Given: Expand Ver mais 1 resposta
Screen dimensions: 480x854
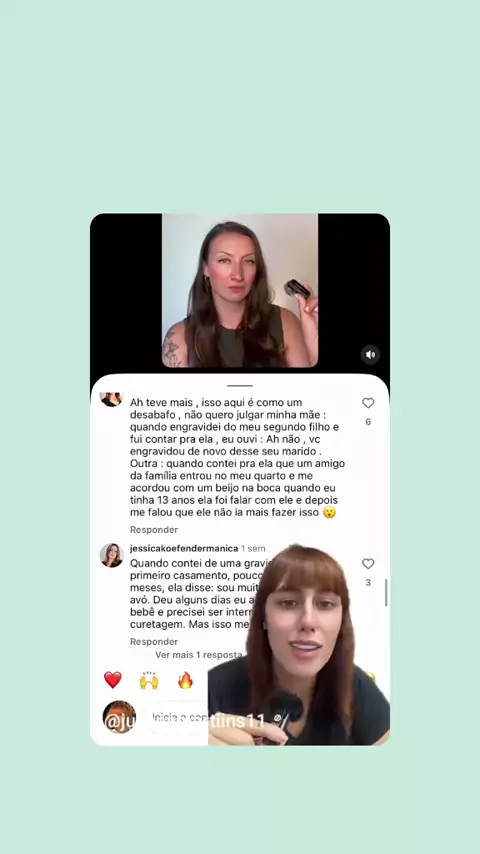Looking at the screenshot, I should pos(198,655).
